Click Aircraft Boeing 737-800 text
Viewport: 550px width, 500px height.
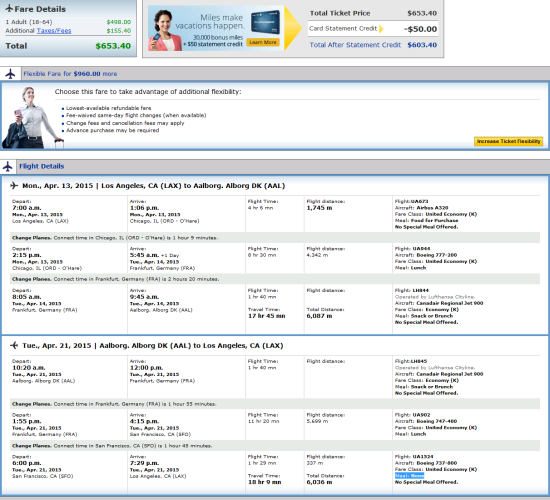426,463
